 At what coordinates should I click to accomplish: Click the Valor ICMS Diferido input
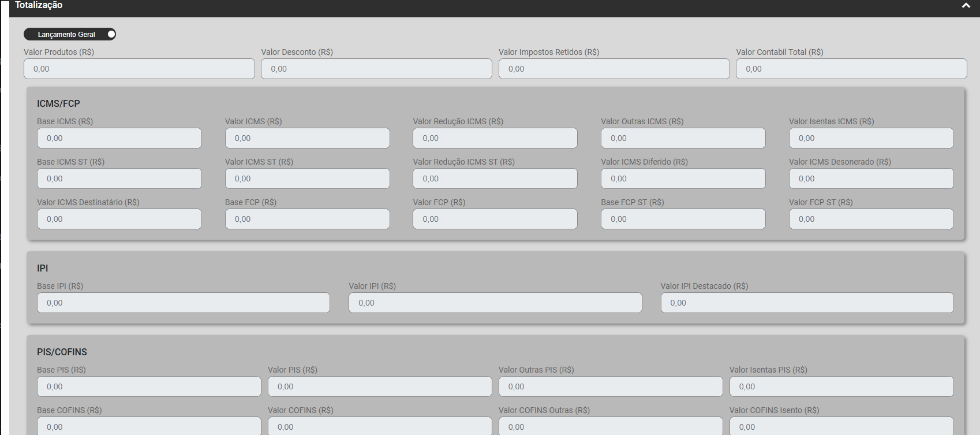pos(683,179)
